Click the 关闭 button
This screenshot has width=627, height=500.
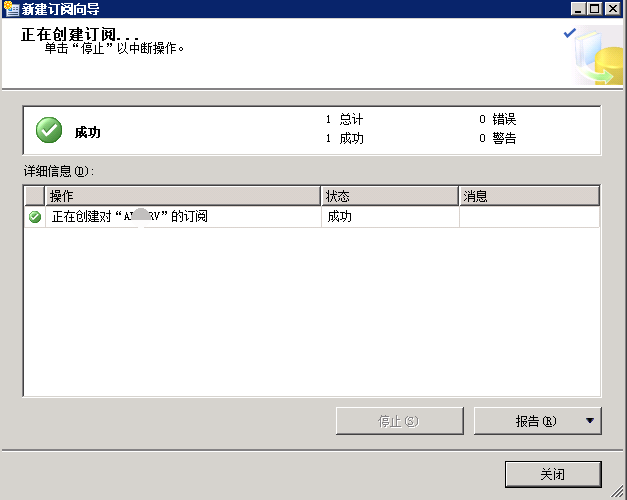pos(553,474)
